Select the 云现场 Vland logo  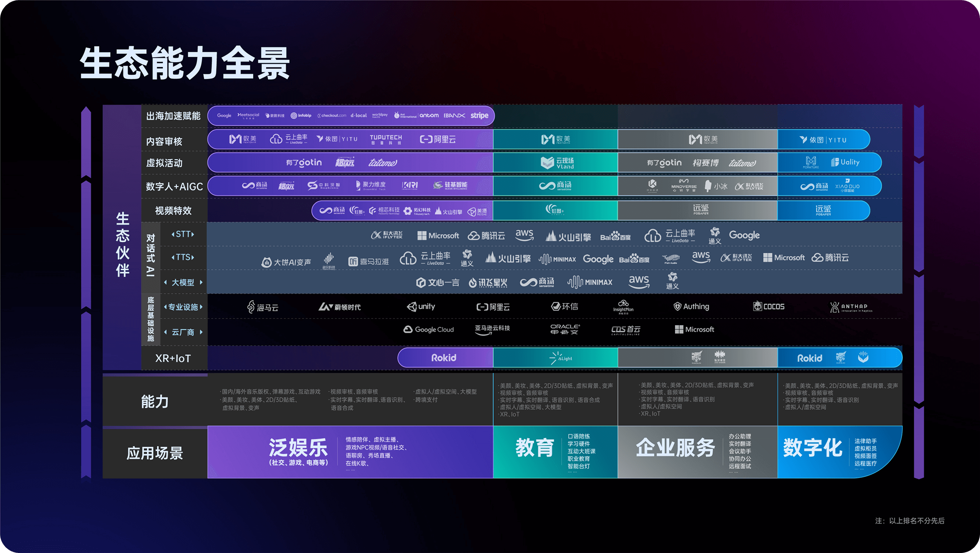point(557,163)
